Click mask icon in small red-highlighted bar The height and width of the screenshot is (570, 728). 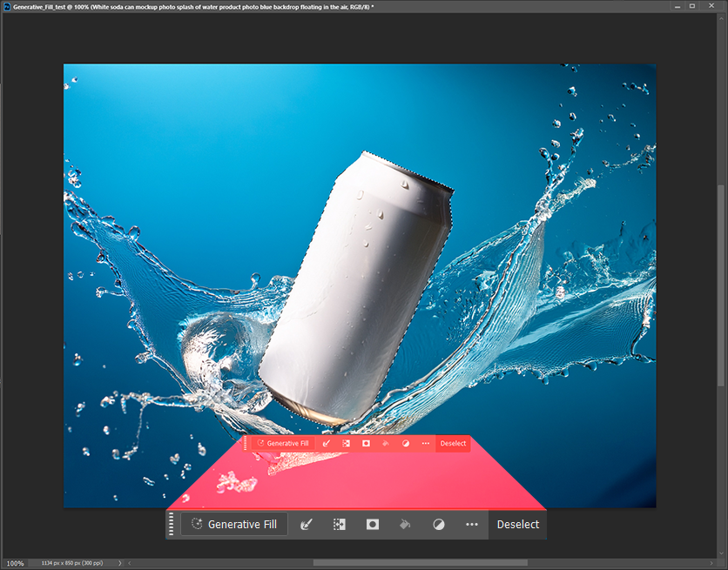[366, 444]
